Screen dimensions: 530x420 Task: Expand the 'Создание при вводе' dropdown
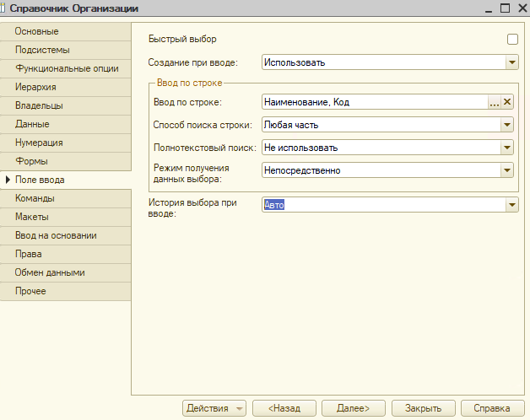(511, 62)
